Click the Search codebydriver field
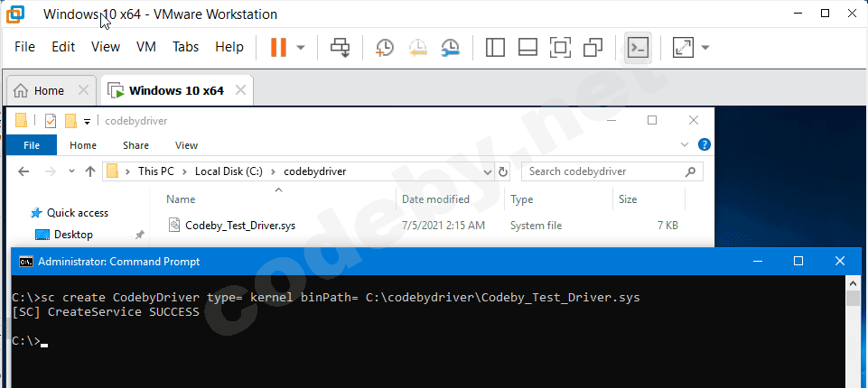Viewport: 868px width, 388px height. (x=612, y=171)
